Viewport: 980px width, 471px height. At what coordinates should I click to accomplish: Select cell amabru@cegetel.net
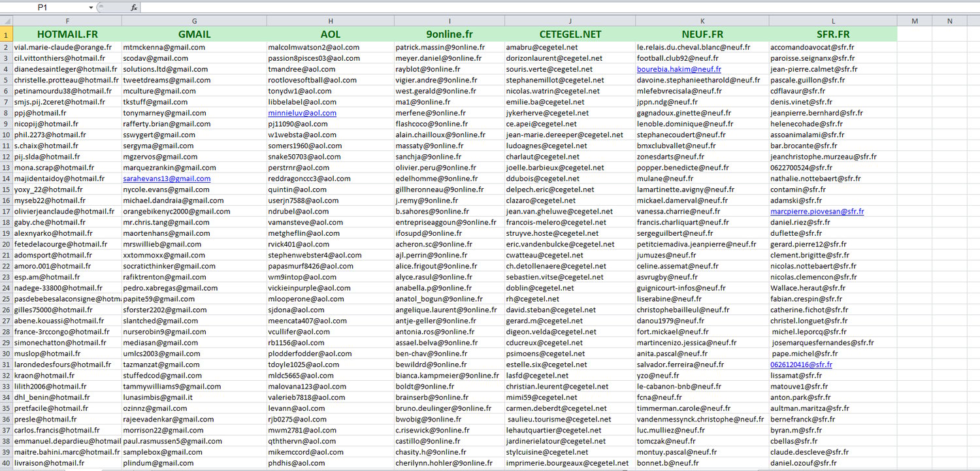click(570, 47)
